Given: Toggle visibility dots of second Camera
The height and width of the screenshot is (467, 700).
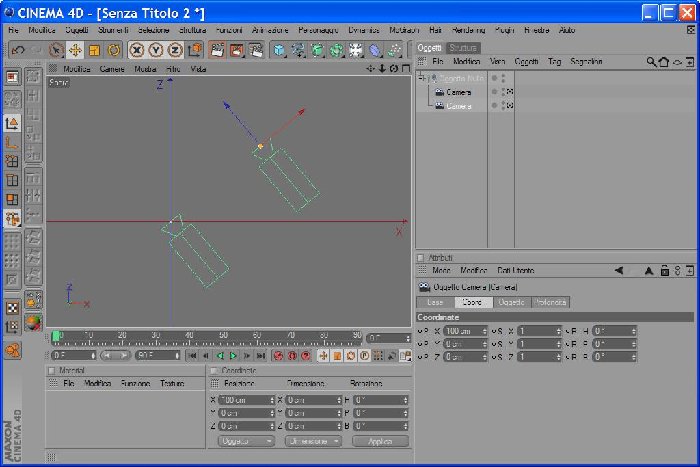Looking at the screenshot, I should [504, 106].
